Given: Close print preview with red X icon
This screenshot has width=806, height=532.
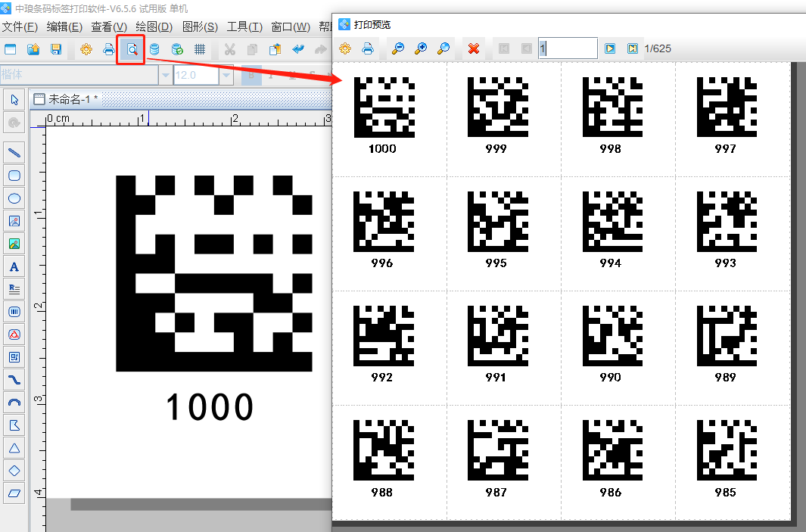Looking at the screenshot, I should pyautogui.click(x=474, y=49).
